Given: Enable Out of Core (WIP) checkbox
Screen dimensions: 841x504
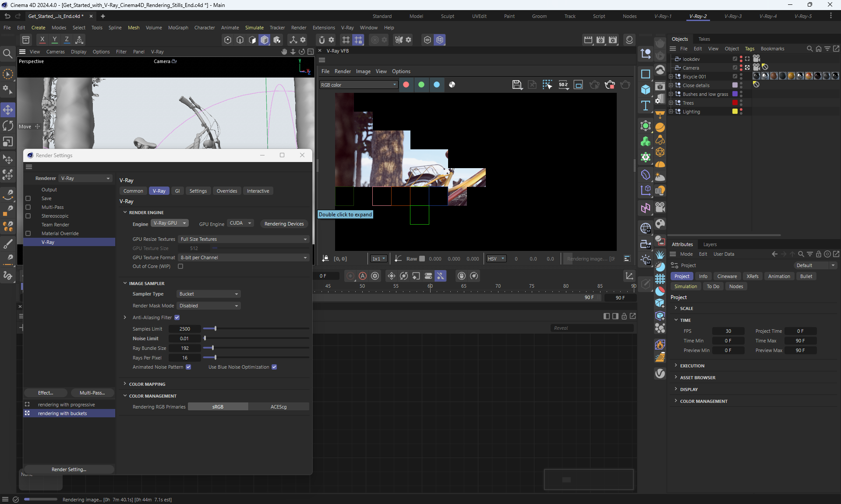Looking at the screenshot, I should click(180, 266).
